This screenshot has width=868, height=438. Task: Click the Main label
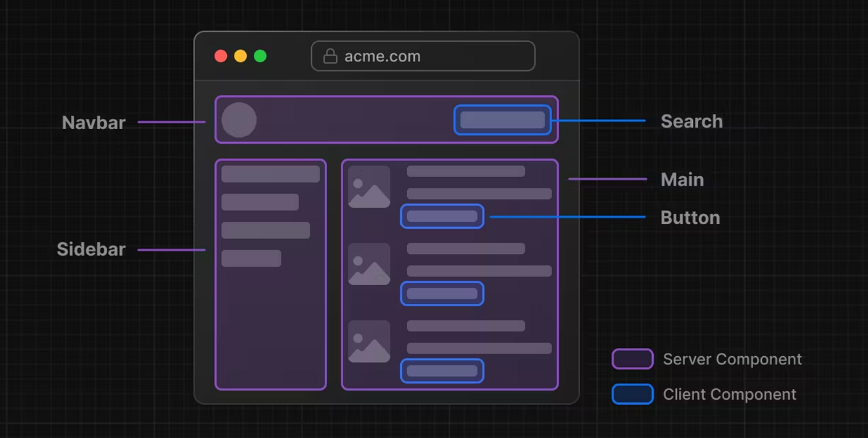pyautogui.click(x=681, y=180)
